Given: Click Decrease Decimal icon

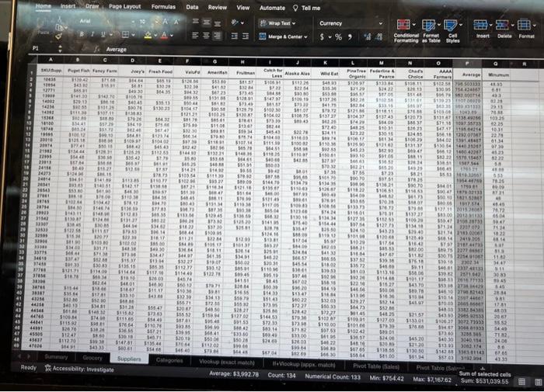Looking at the screenshot, I should click(379, 36).
